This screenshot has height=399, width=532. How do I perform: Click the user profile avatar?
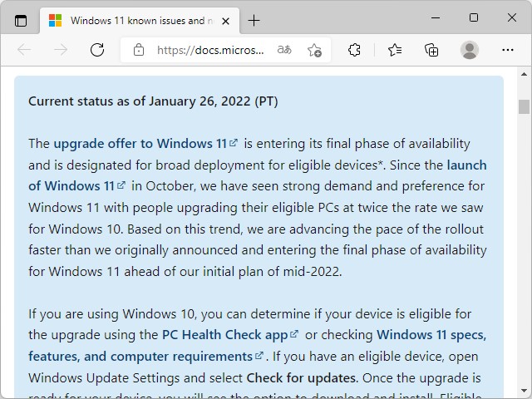pos(470,50)
